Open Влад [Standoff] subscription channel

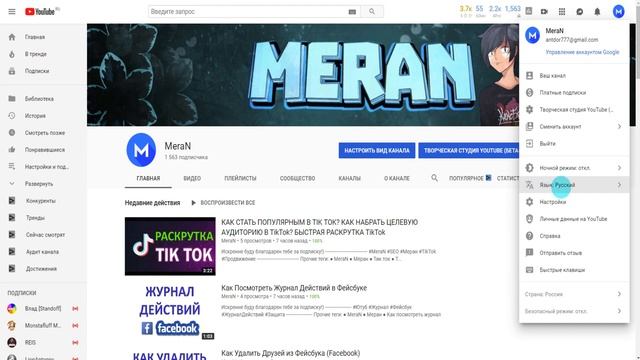coord(43,309)
